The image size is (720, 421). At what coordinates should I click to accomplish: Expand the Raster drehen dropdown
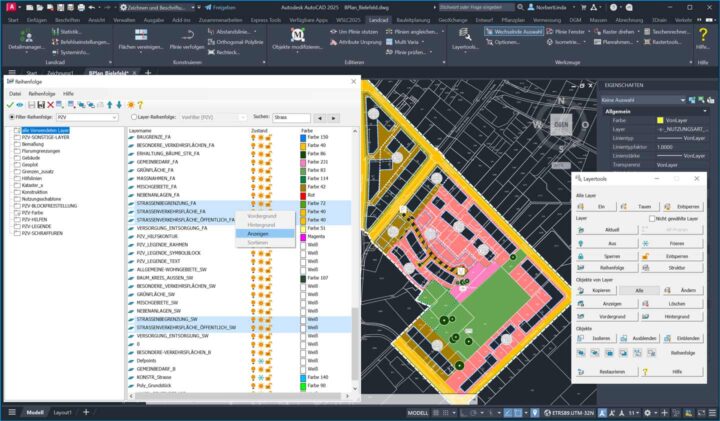637,32
